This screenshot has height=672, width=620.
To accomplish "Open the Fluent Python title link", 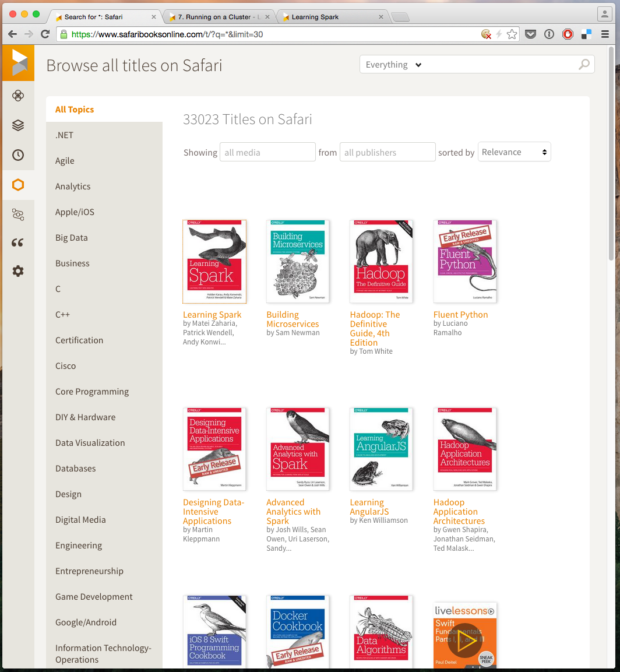I will [460, 315].
